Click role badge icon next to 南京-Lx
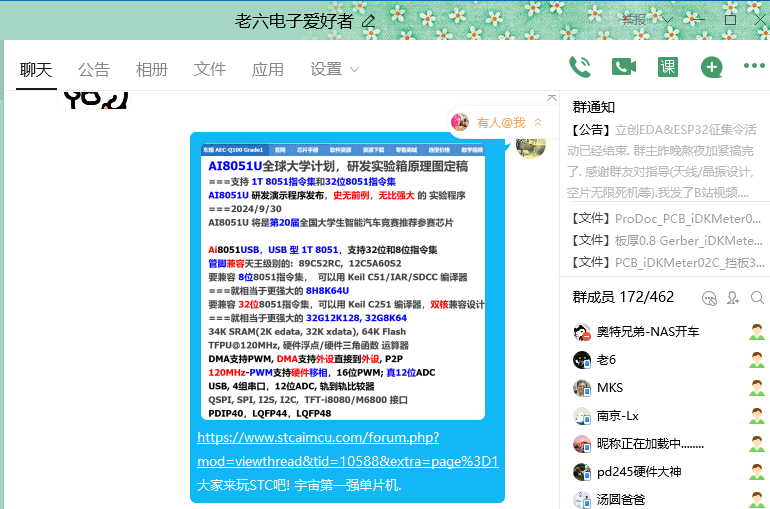Screen dimensions: 770x509 pyautogui.click(x=757, y=416)
